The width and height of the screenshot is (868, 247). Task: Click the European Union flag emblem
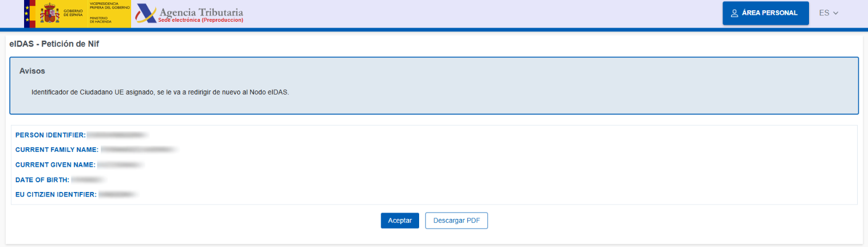(x=29, y=14)
